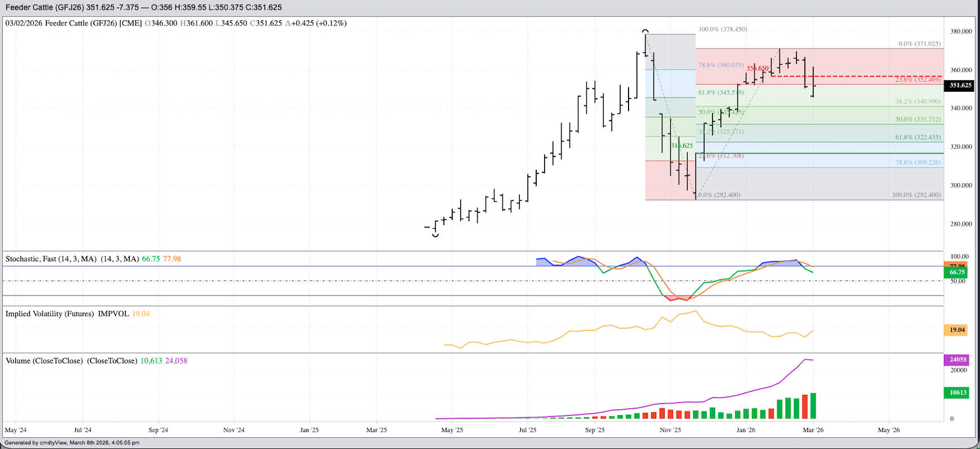Click the green 316.625 support level label
This screenshot has width=980, height=449.
(x=681, y=146)
